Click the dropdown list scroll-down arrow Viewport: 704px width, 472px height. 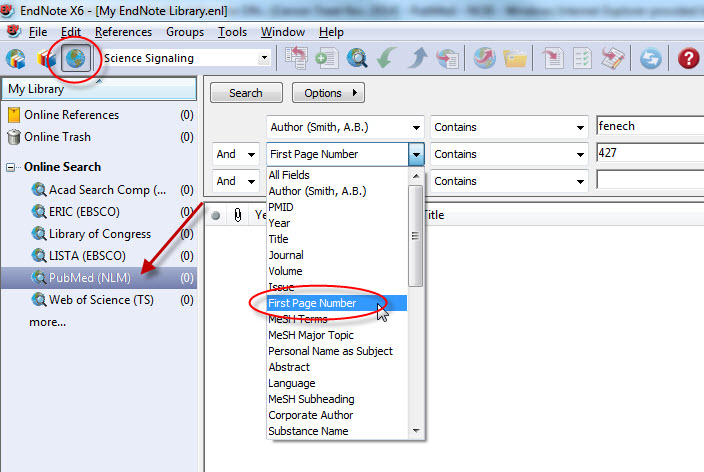[416, 431]
